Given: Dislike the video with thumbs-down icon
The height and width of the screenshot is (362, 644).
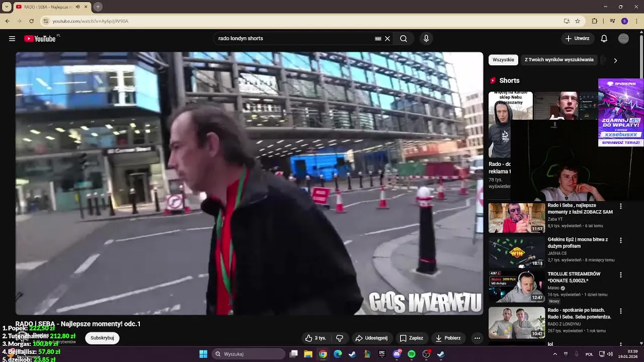Looking at the screenshot, I should 340,338.
